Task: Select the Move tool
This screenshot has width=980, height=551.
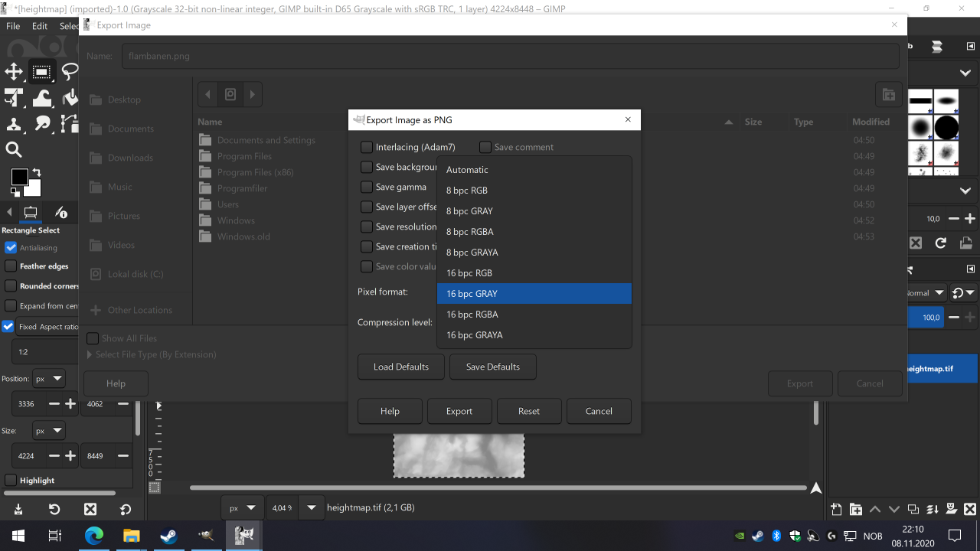Action: [x=14, y=72]
